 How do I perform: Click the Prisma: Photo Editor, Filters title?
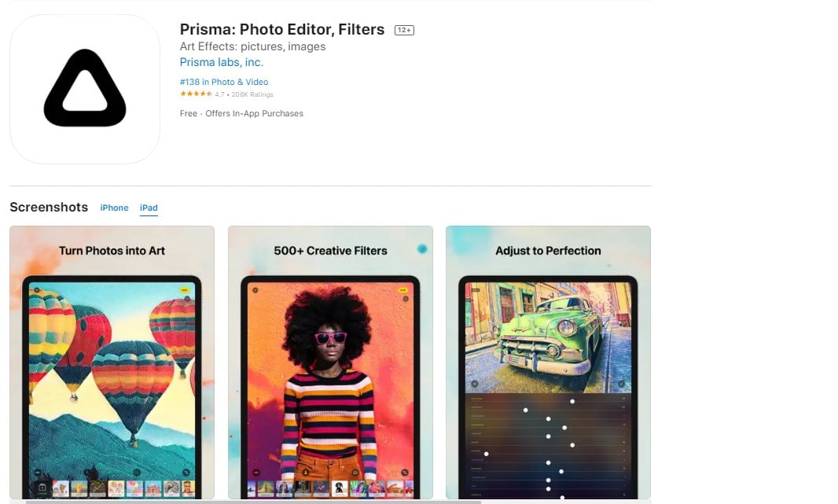click(282, 30)
